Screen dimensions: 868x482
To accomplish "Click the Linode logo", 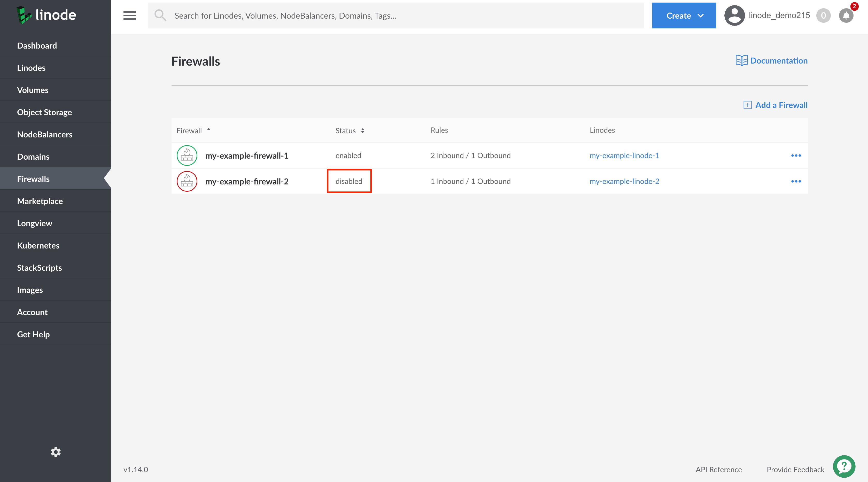I will tap(47, 15).
